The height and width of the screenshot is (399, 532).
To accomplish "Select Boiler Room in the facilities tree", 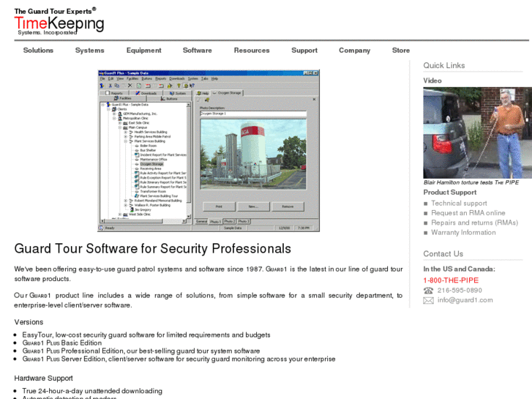I will (x=149, y=146).
